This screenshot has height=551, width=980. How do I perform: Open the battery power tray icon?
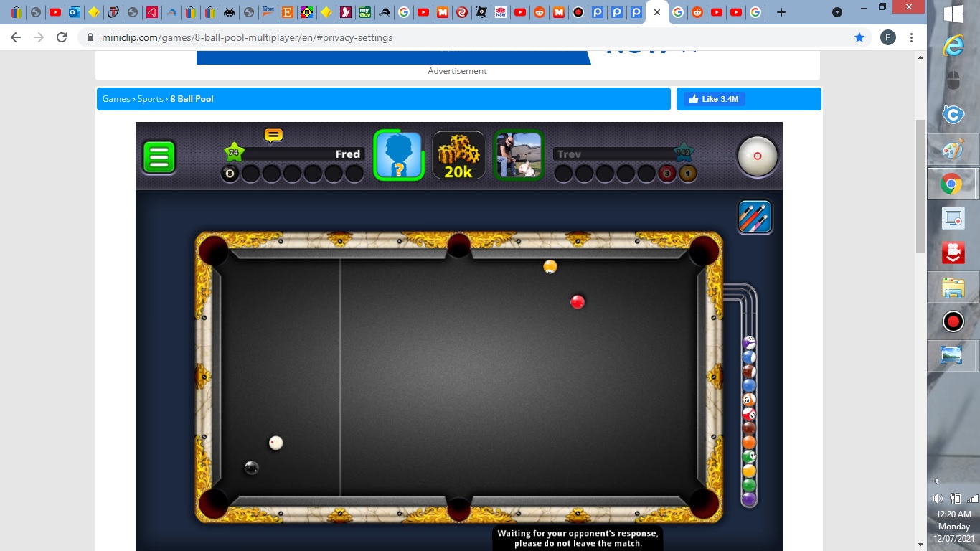pyautogui.click(x=955, y=499)
